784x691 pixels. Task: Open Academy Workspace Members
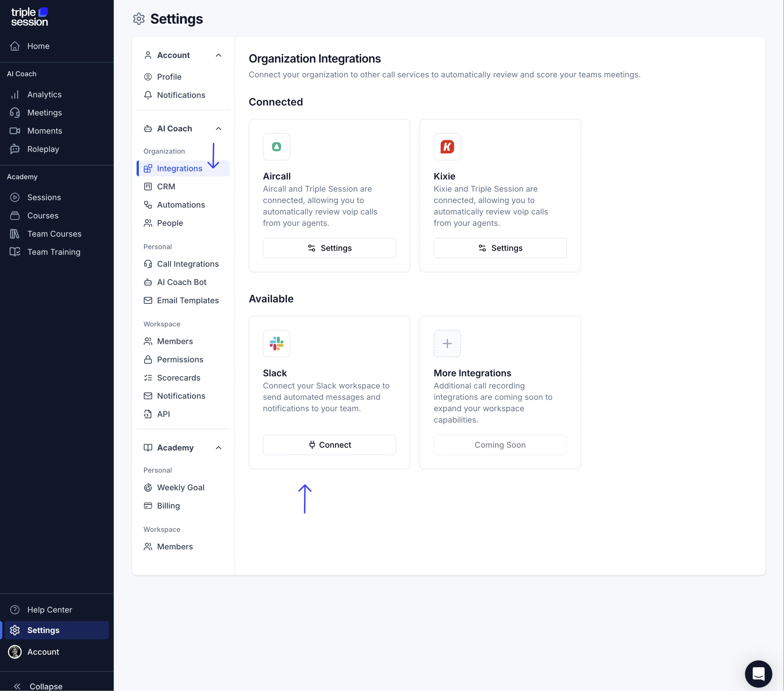(x=183, y=547)
